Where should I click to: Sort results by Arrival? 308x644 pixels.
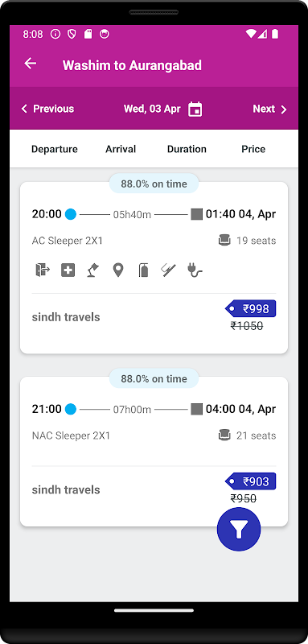(x=121, y=149)
